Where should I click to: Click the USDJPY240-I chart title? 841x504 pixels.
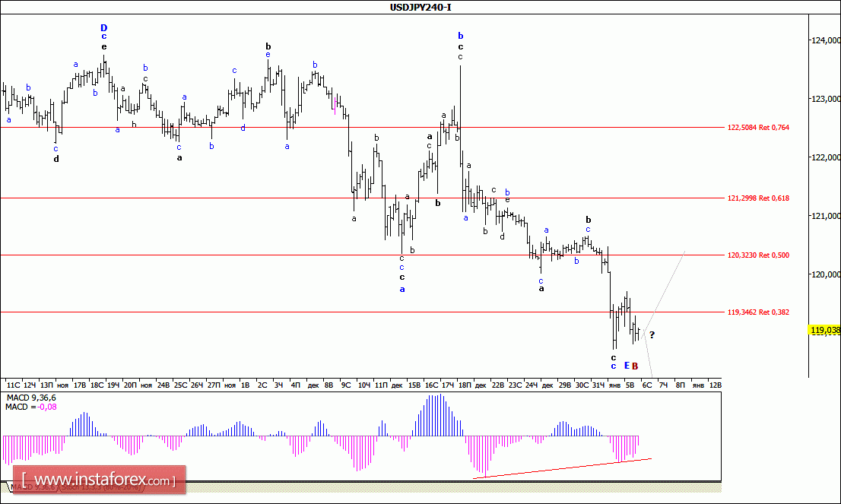[x=420, y=7]
